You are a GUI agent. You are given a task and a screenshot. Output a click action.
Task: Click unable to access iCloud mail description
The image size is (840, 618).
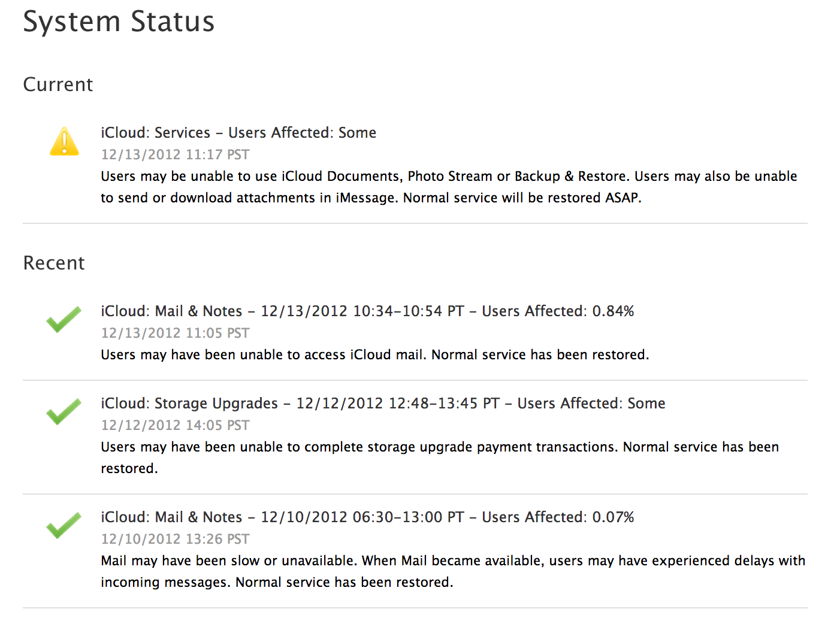[x=375, y=355]
